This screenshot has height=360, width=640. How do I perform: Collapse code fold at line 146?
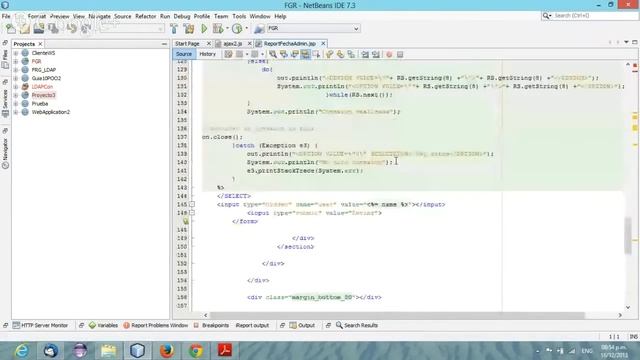pos(192,213)
